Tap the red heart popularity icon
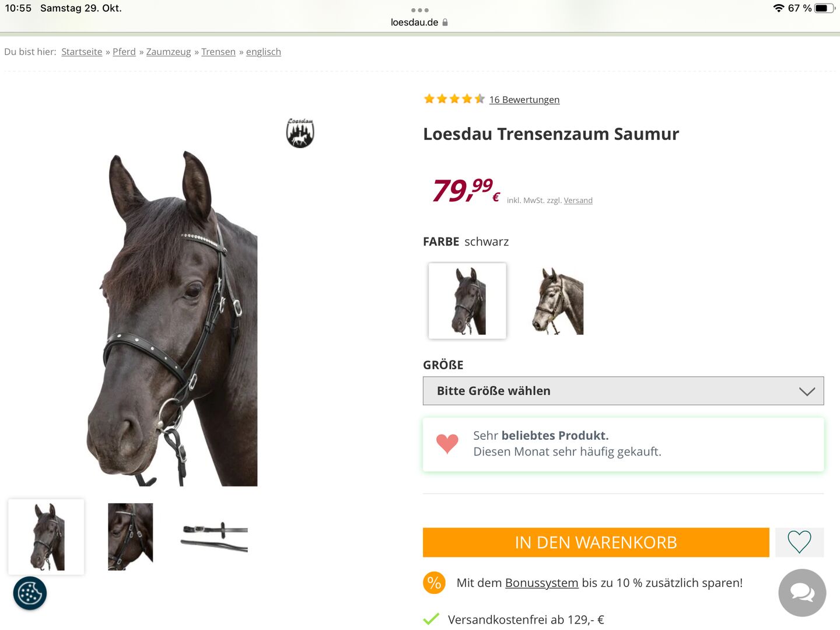The image size is (840, 630). pos(447,443)
